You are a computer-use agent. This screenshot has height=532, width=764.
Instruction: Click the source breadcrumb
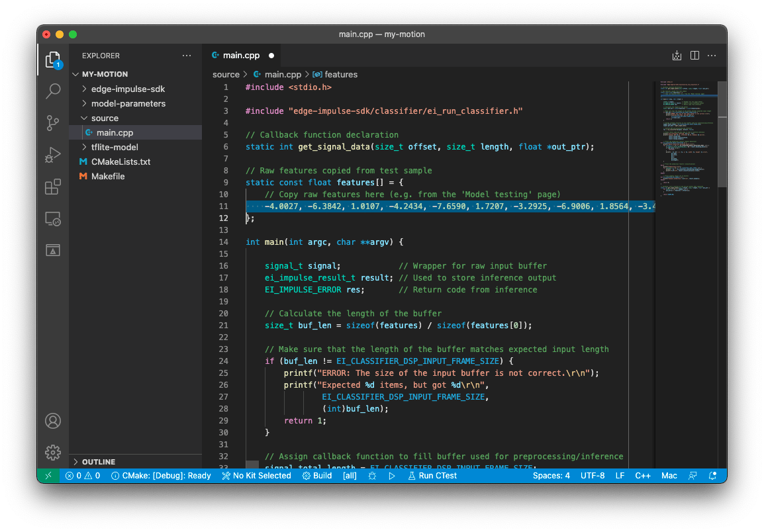click(226, 75)
